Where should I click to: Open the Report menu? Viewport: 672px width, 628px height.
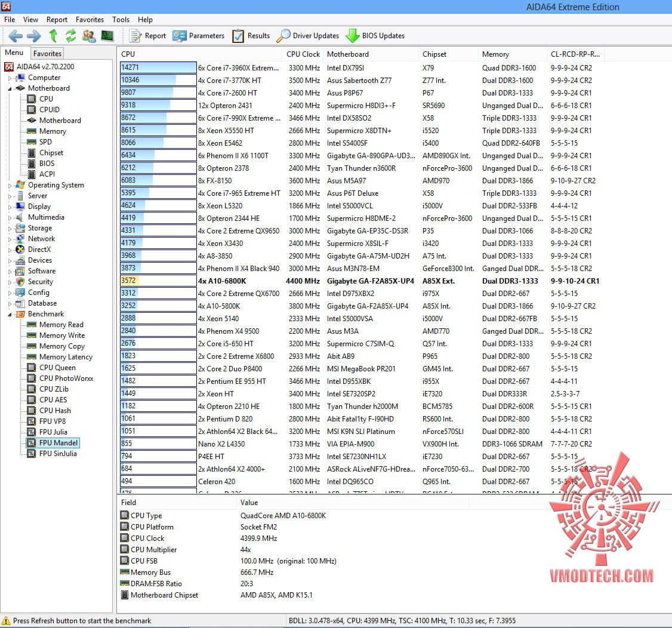click(x=57, y=20)
